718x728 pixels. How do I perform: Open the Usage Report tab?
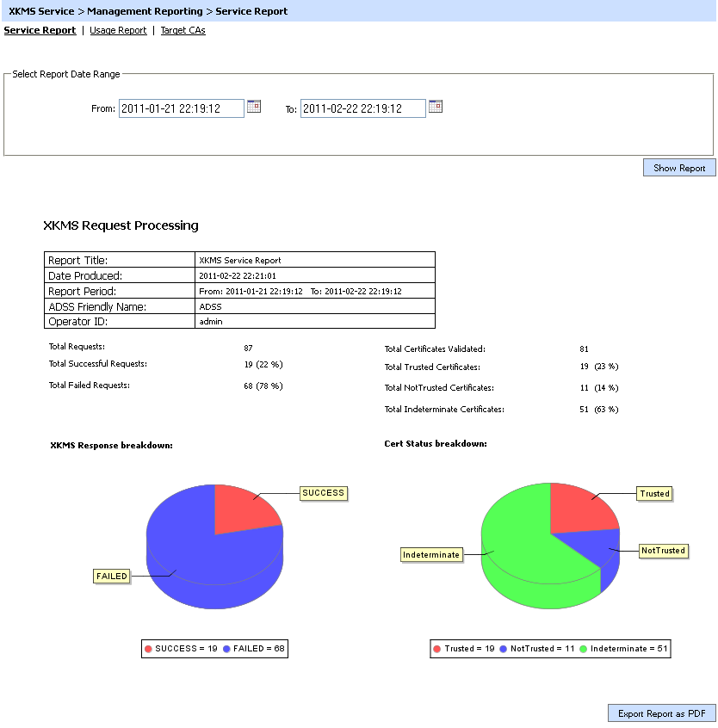click(118, 30)
